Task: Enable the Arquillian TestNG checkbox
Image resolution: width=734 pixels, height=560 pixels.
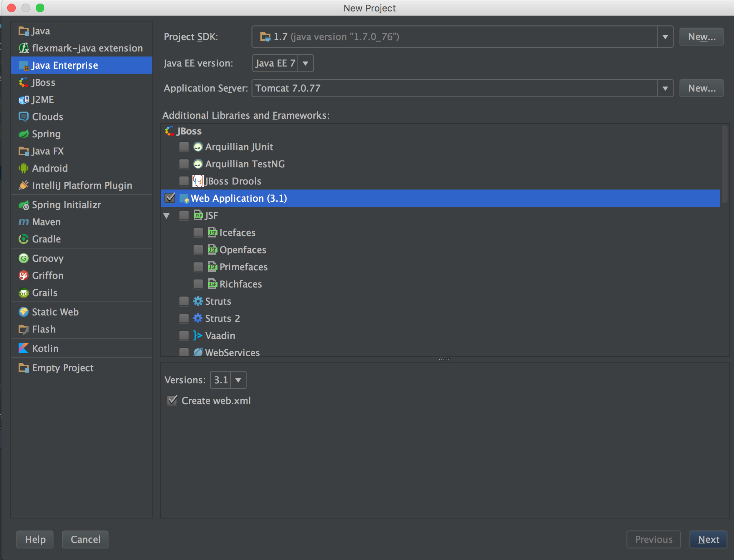Action: [x=184, y=164]
